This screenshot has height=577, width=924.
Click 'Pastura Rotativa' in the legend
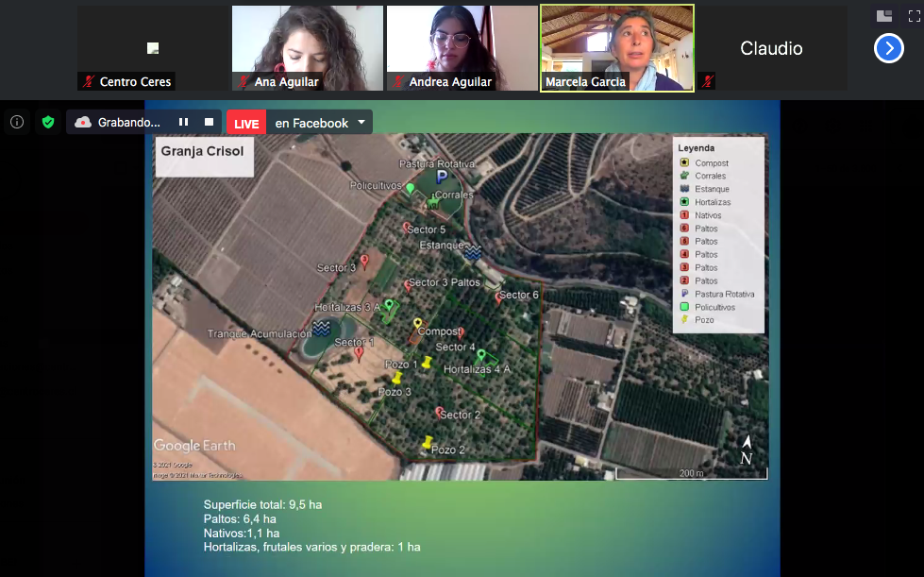tap(724, 294)
